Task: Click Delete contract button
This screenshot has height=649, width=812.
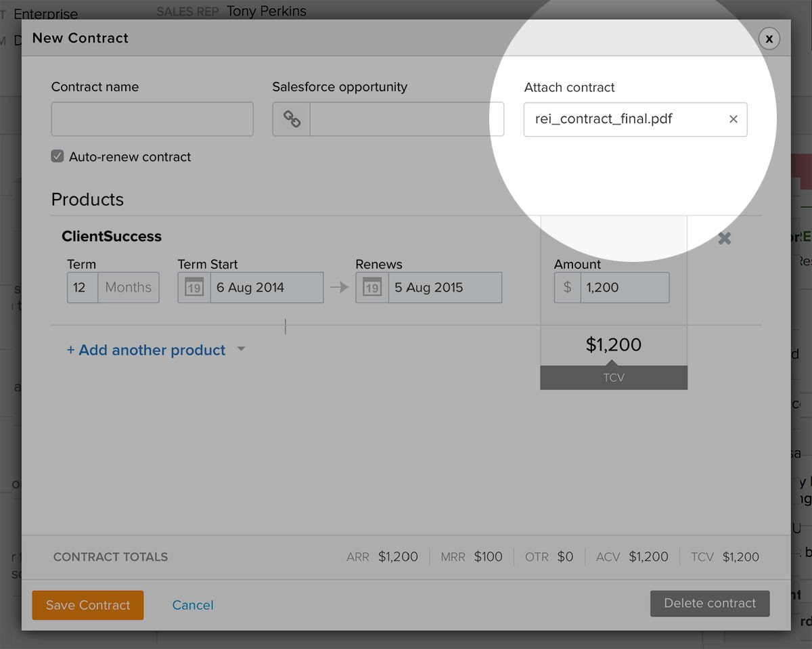Action: 710,603
